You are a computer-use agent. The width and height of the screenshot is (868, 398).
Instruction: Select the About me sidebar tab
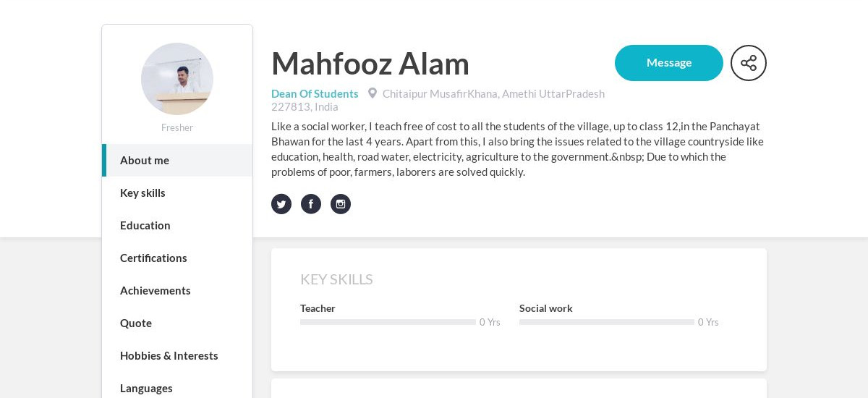(x=177, y=160)
